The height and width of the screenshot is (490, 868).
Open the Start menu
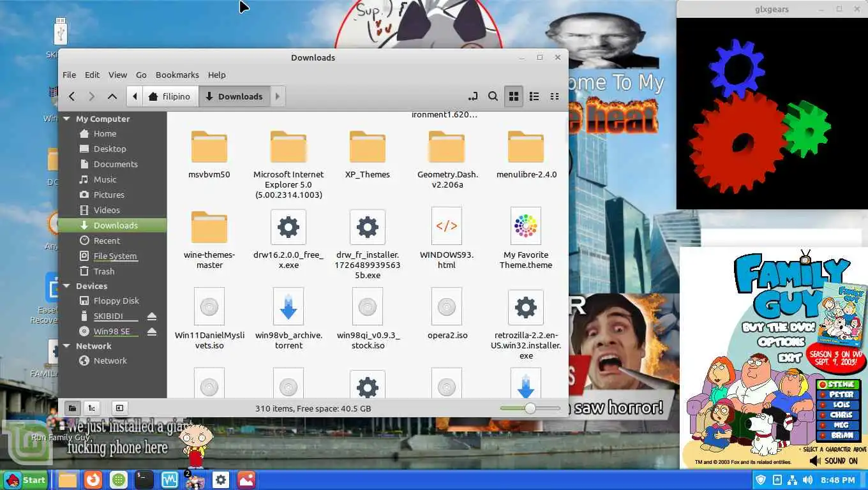(x=25, y=480)
